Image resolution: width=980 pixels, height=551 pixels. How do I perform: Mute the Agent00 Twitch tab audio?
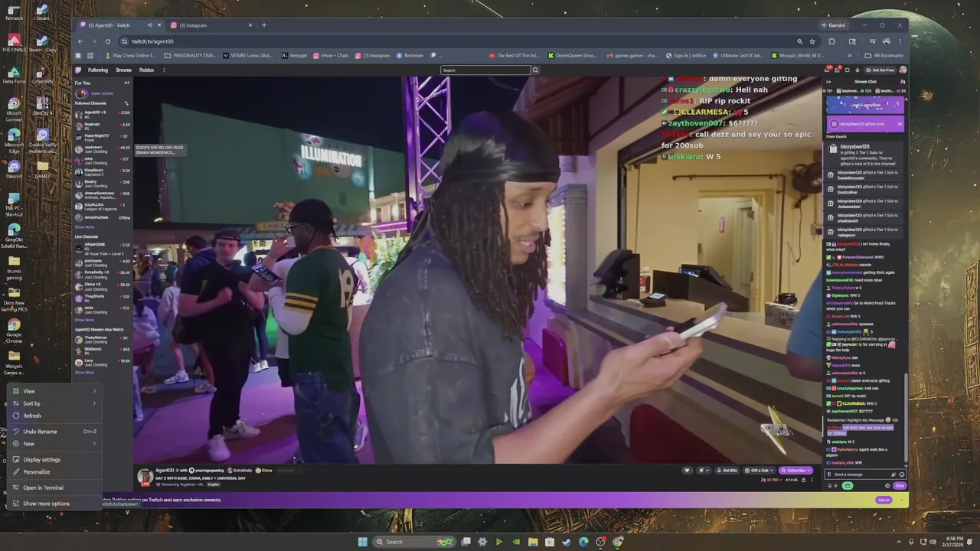tap(149, 25)
